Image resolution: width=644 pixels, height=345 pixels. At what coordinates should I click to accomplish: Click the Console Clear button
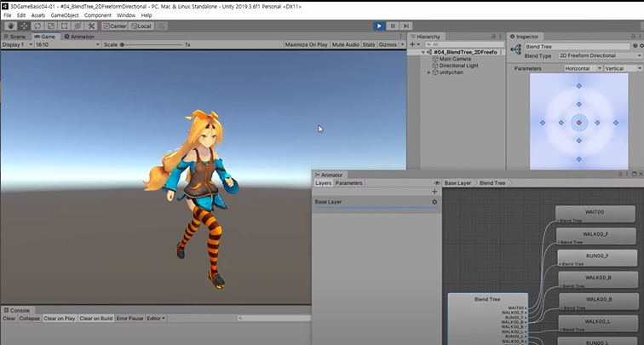(9, 319)
